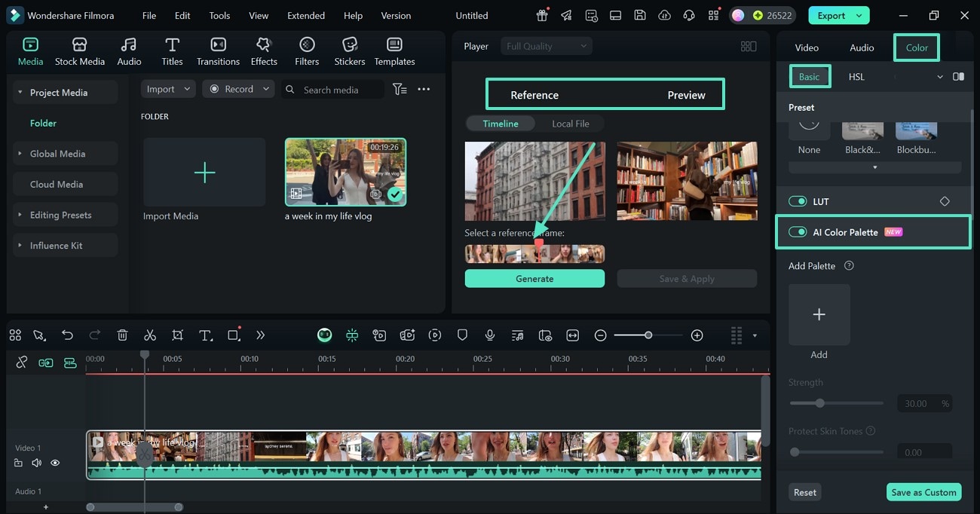
Task: Click the Generate button
Action: click(534, 279)
